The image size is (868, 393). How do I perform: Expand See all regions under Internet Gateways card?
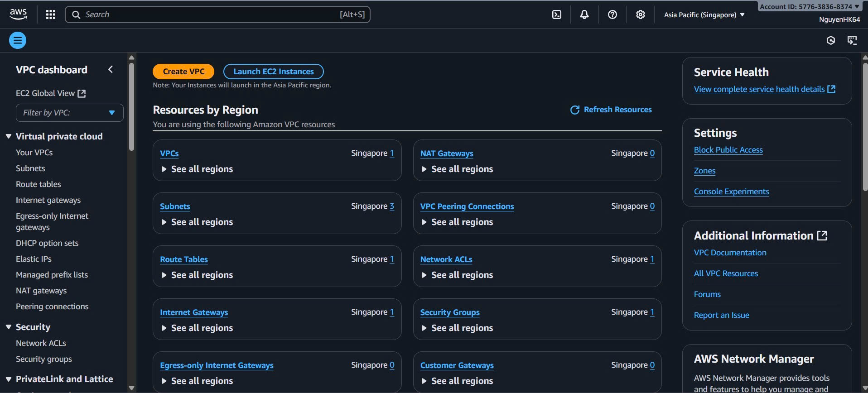pos(197,328)
